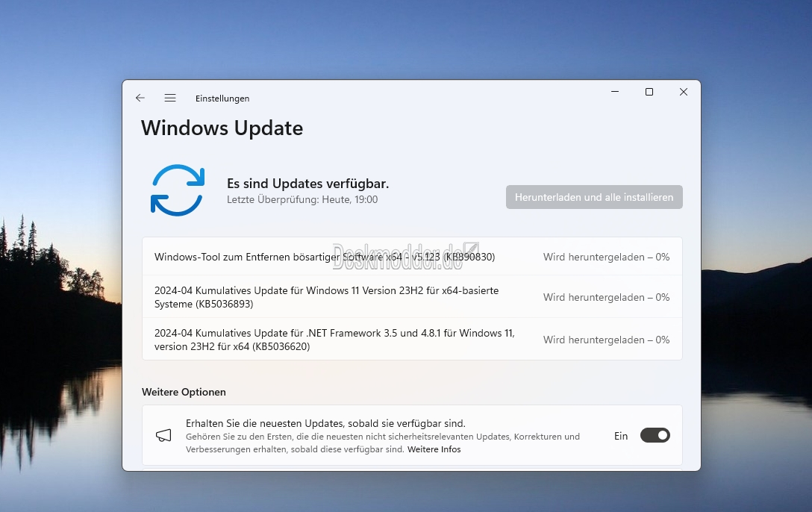
Task: Close the Einstellungen window
Action: (x=684, y=92)
